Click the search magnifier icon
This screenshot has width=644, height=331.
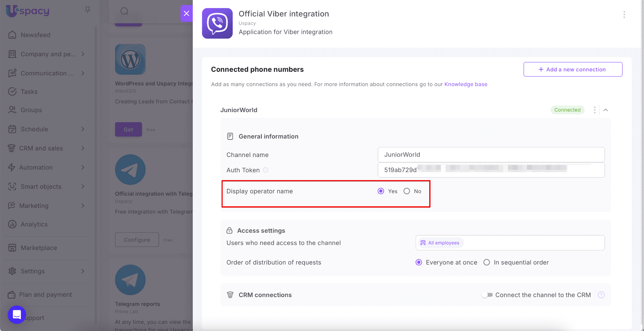(x=125, y=11)
